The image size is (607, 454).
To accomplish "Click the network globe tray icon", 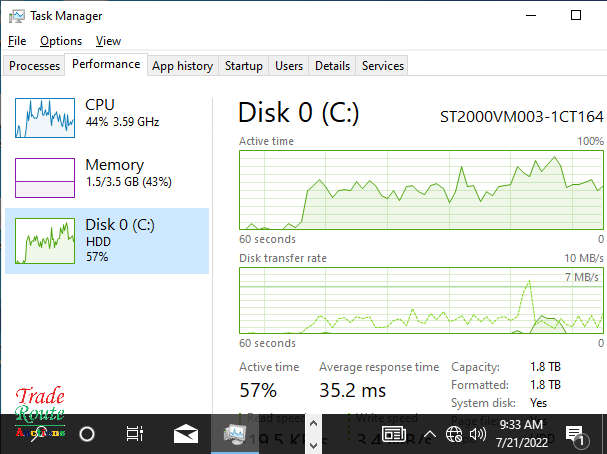I will point(454,434).
